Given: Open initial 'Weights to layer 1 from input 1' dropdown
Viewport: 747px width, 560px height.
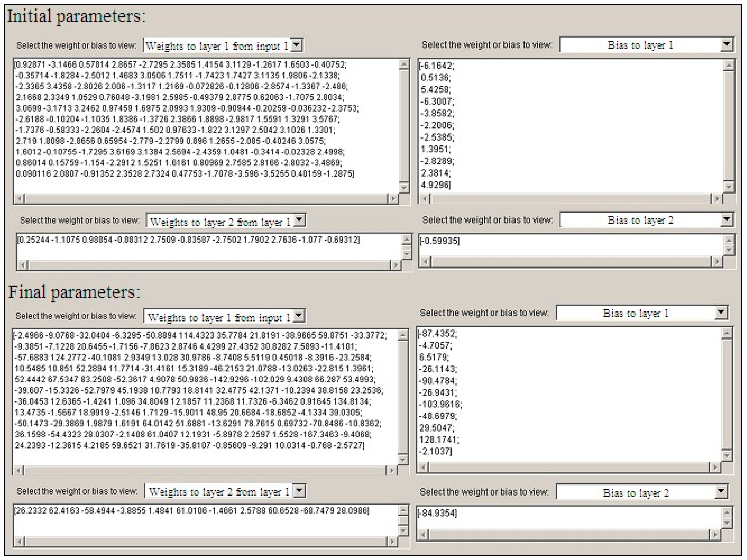Looking at the screenshot, I should [x=296, y=45].
